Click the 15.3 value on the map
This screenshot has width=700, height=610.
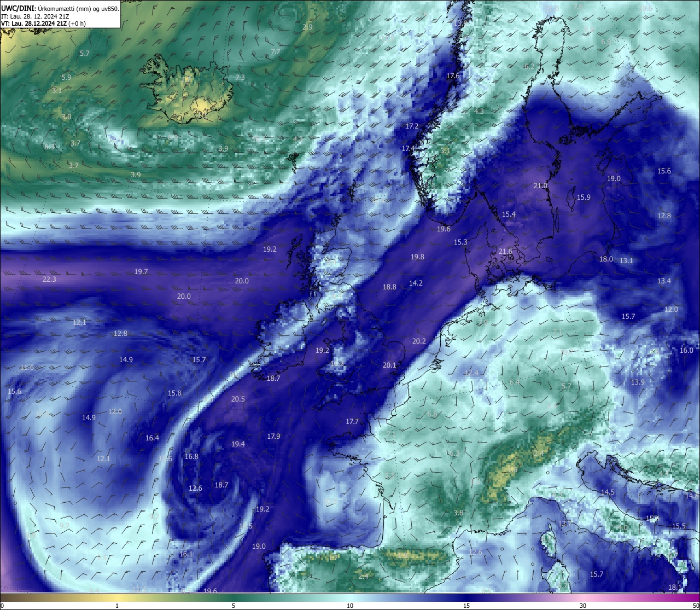click(x=460, y=242)
